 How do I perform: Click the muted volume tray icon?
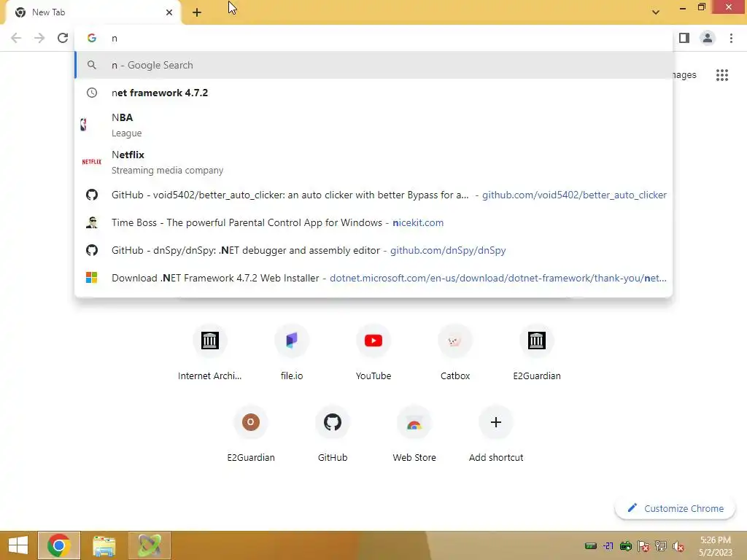678,545
